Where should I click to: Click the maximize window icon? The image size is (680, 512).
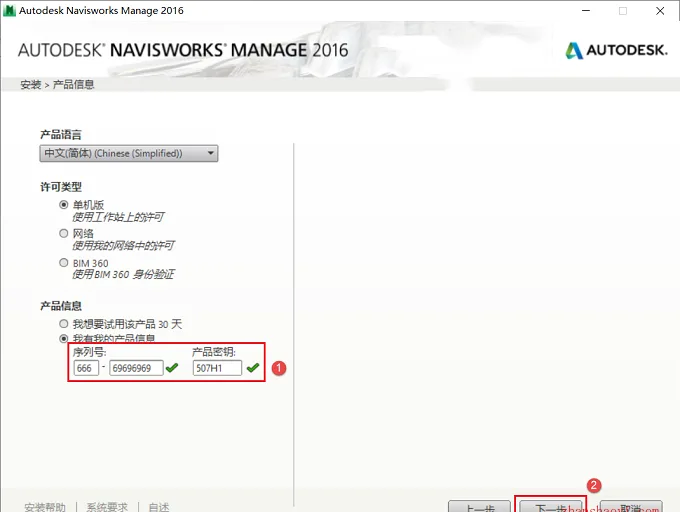click(623, 10)
